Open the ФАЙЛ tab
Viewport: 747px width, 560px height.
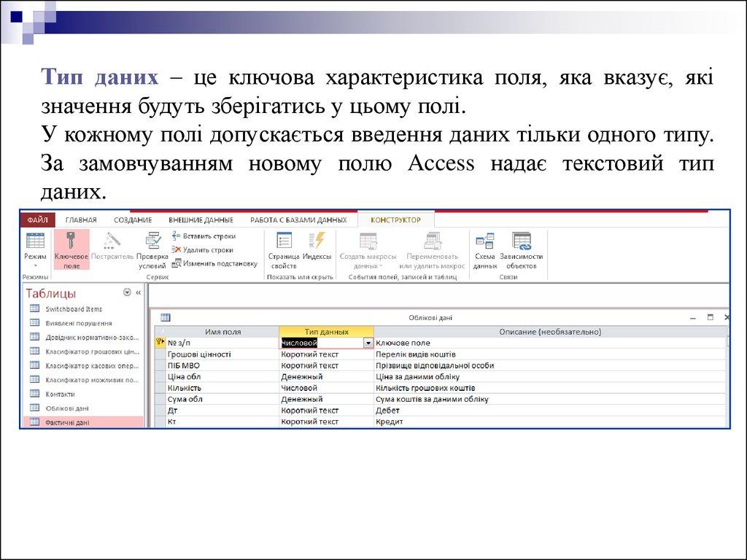37,219
